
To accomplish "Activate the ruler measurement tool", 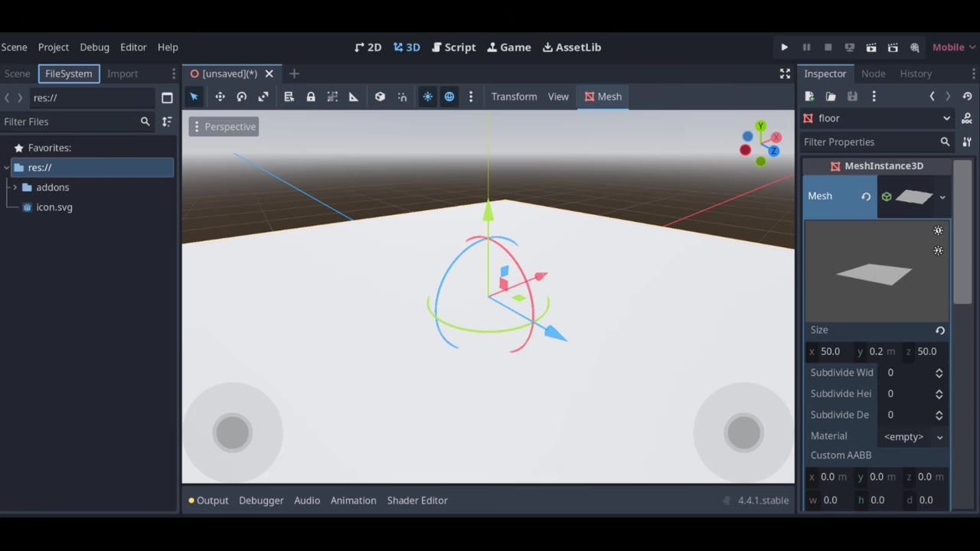I will click(354, 96).
